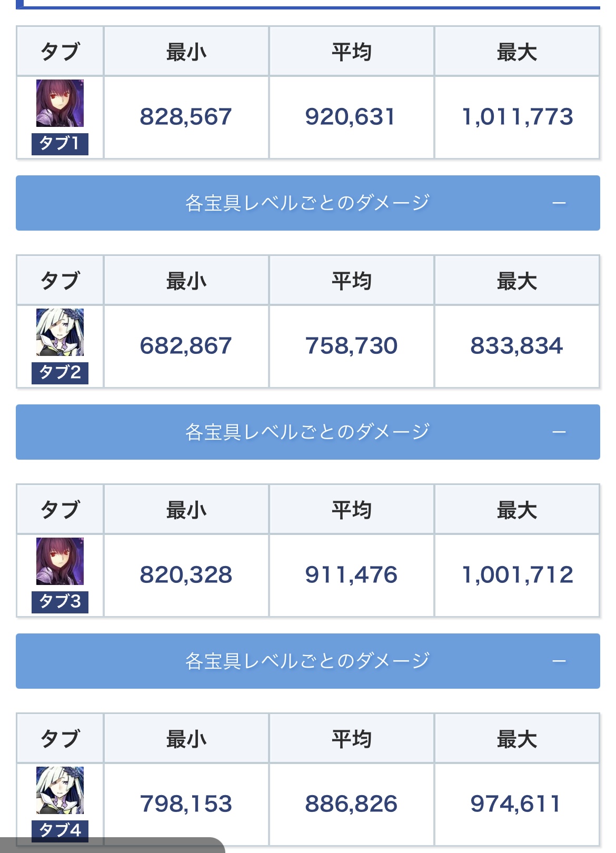
Task: Select the タブ2 label badge
Action: point(60,373)
